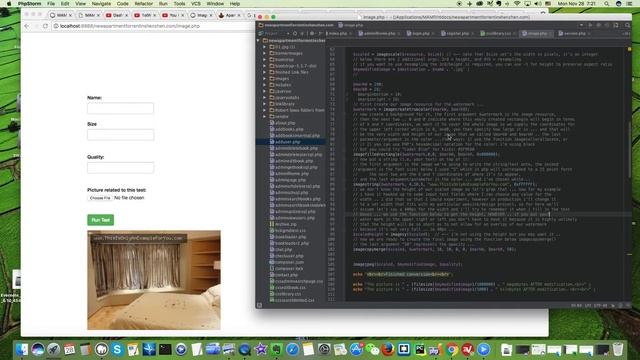This screenshot has width=640, height=360.
Task: Click the PhpStorm run configuration dropdown arrow
Action: tap(581, 25)
